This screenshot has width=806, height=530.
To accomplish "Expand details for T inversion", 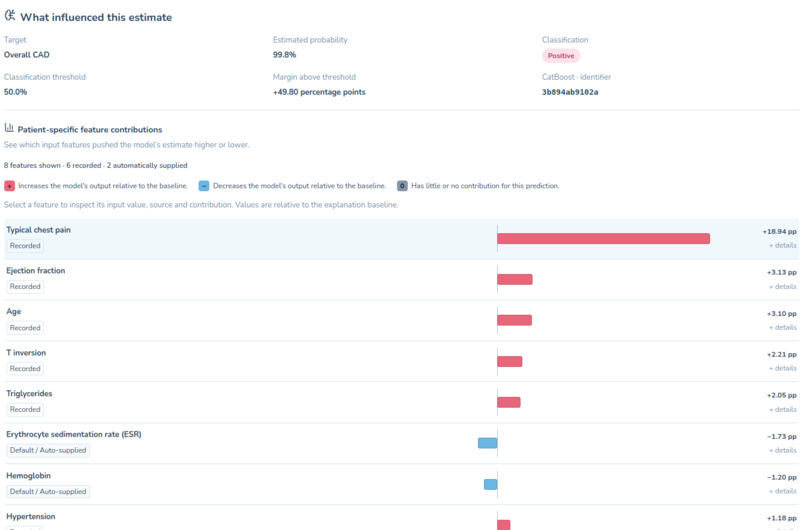I will [783, 369].
